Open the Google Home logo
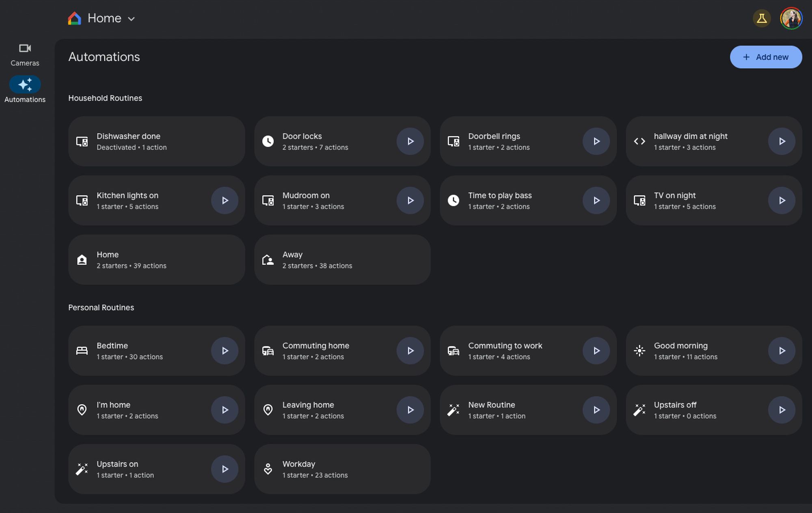The width and height of the screenshot is (812, 513). (75, 18)
